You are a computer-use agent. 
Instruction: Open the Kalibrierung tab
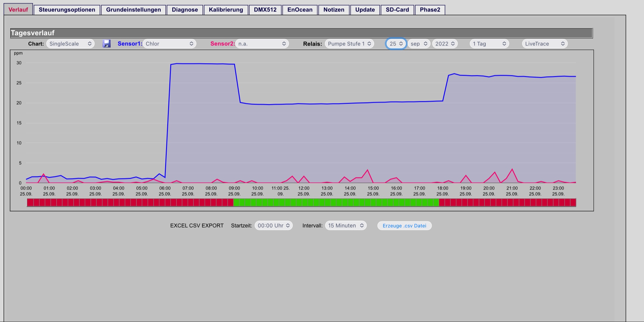coord(226,10)
